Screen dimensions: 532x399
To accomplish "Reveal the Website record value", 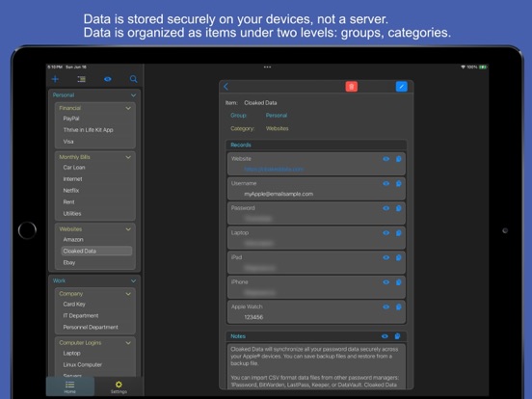I will 386,159.
